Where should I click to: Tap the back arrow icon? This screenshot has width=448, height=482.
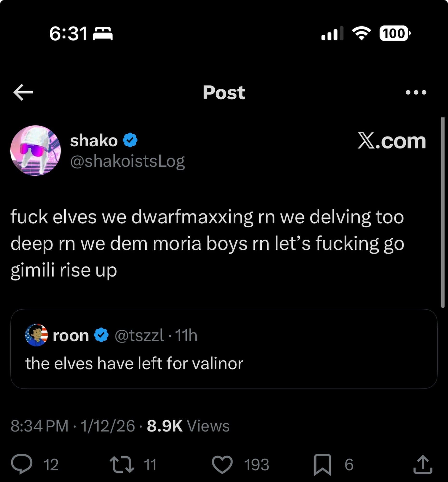(x=23, y=92)
